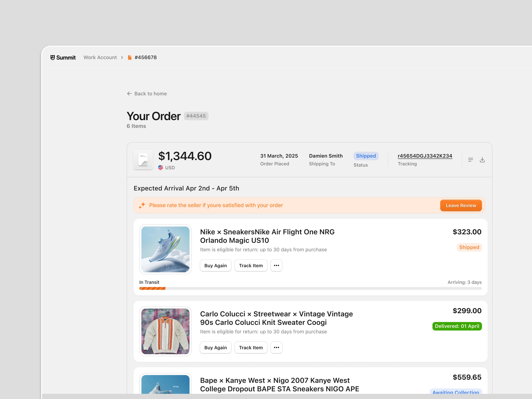Click the US flag currency icon
This screenshot has height=399, width=532.
(160, 167)
